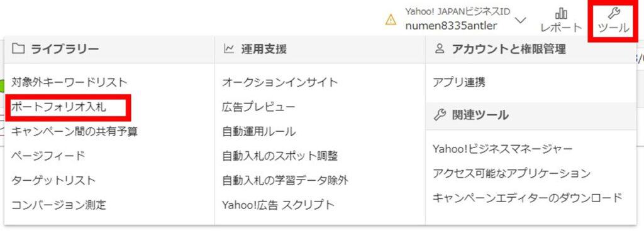Click the アカウントと権限管理 person icon
The width and height of the screenshot is (644, 231).
coord(439,49)
